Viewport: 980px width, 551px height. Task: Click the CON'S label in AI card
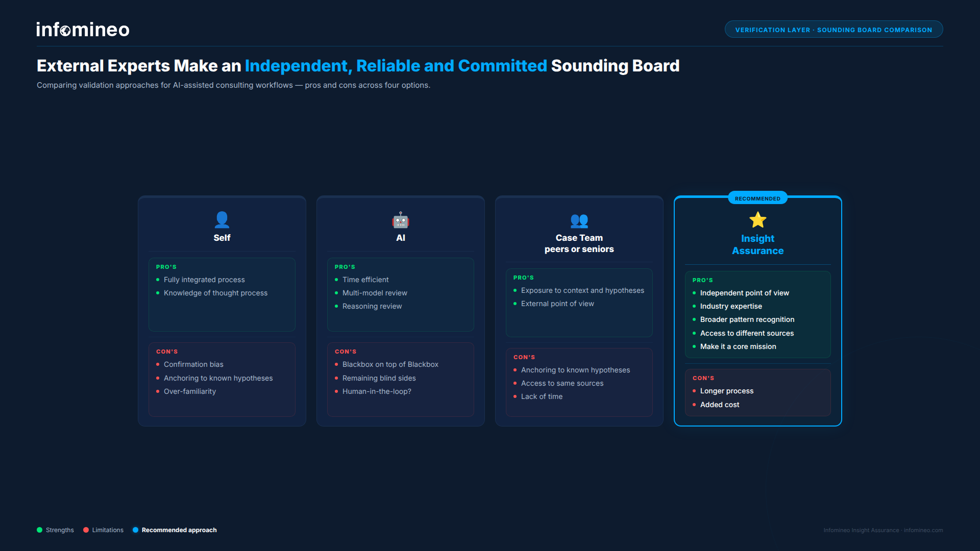346,352
